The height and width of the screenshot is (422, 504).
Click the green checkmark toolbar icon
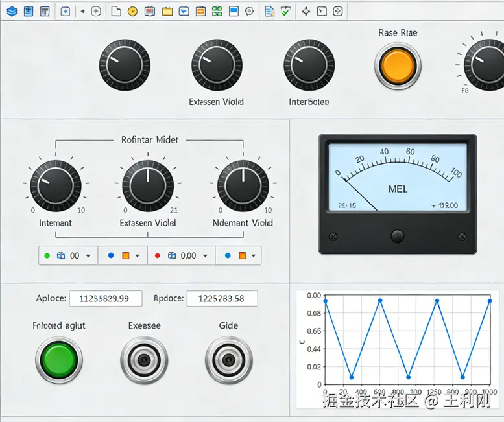point(285,11)
